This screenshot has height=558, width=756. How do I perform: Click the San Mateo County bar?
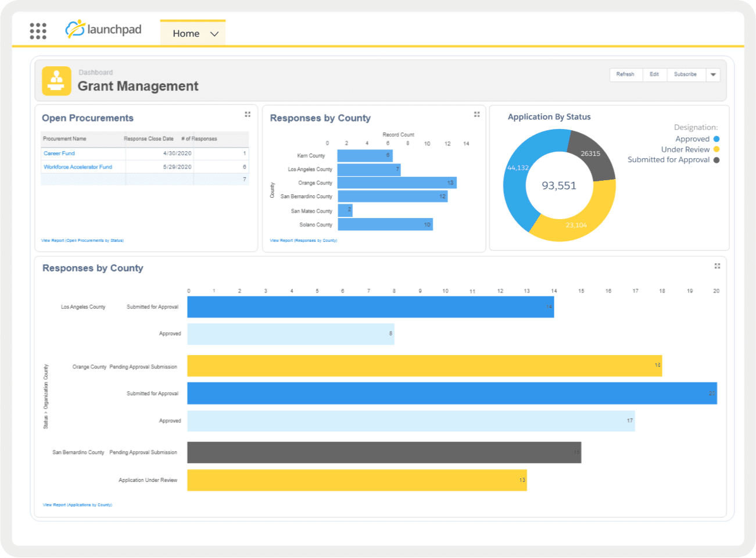pyautogui.click(x=345, y=210)
